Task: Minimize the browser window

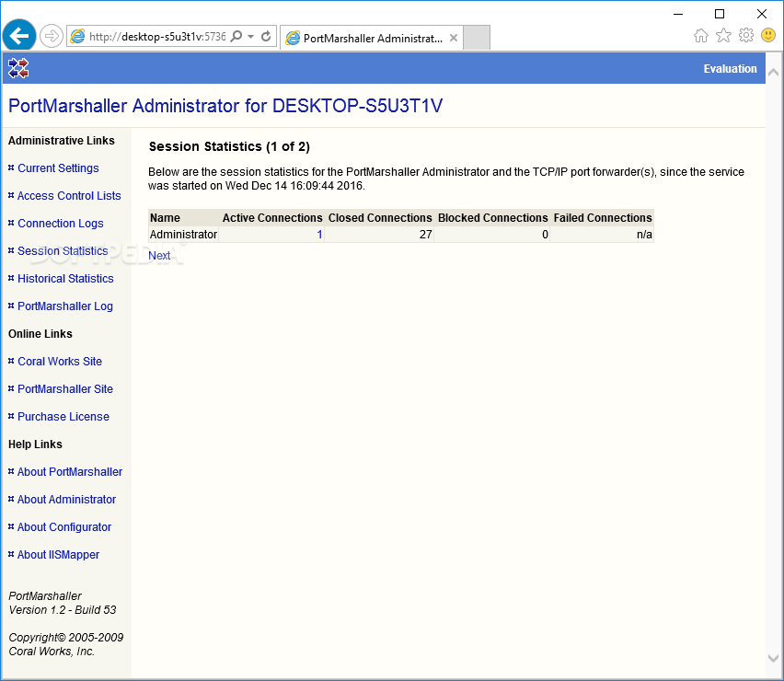Action: pos(678,14)
